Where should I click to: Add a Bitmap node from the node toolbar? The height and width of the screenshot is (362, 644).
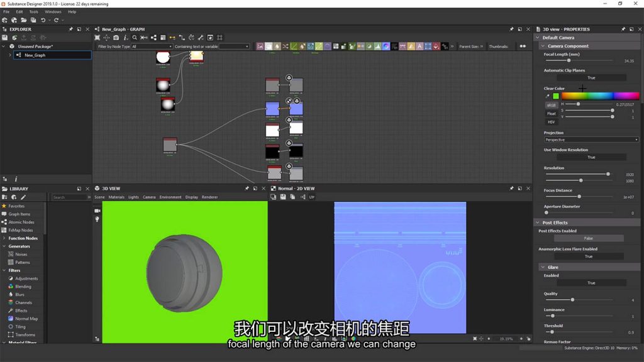tap(260, 47)
